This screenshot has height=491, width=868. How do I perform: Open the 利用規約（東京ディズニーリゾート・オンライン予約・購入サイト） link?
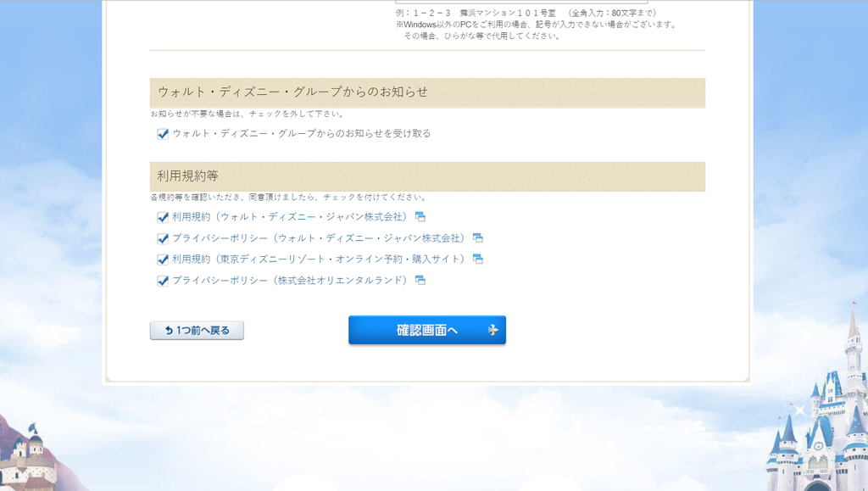[320, 259]
